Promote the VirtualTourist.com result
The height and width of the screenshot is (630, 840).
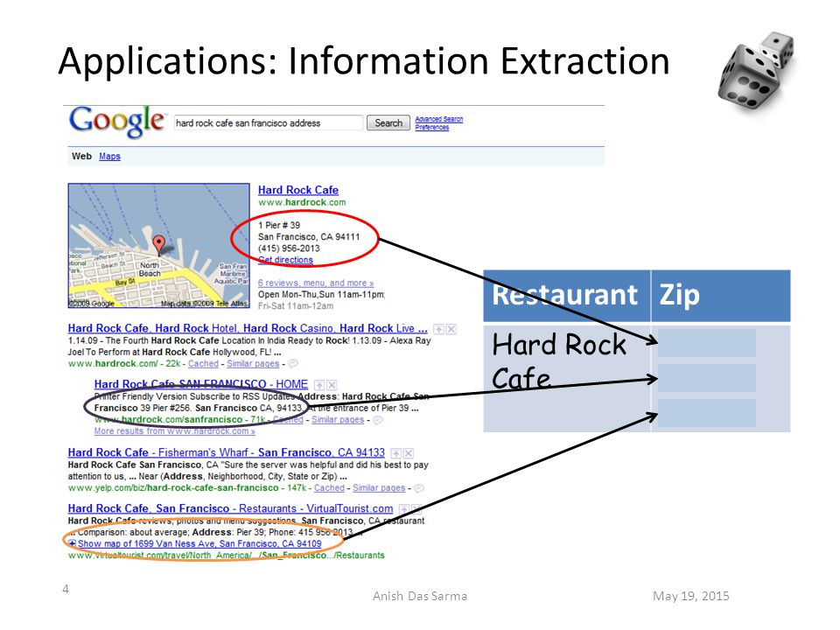[404, 509]
